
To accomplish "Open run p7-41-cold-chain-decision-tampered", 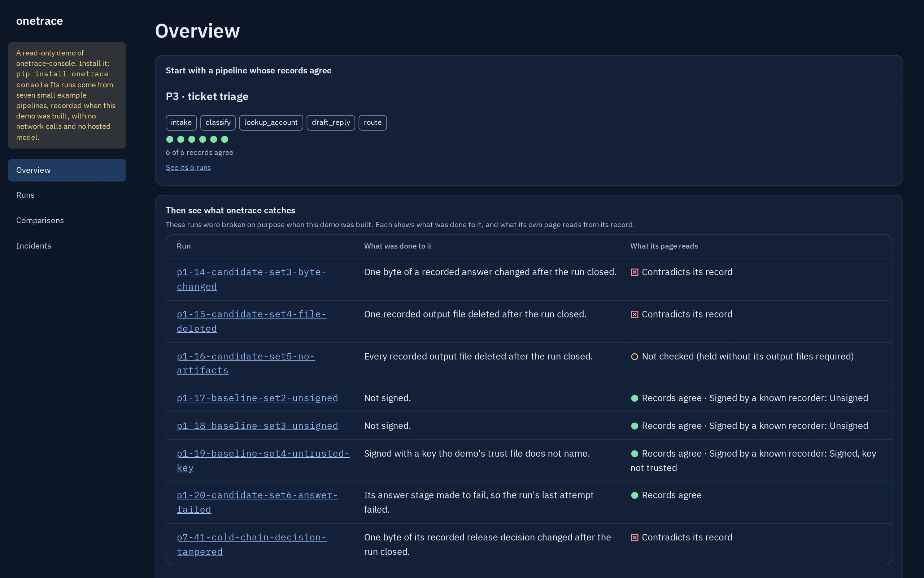I will (251, 544).
